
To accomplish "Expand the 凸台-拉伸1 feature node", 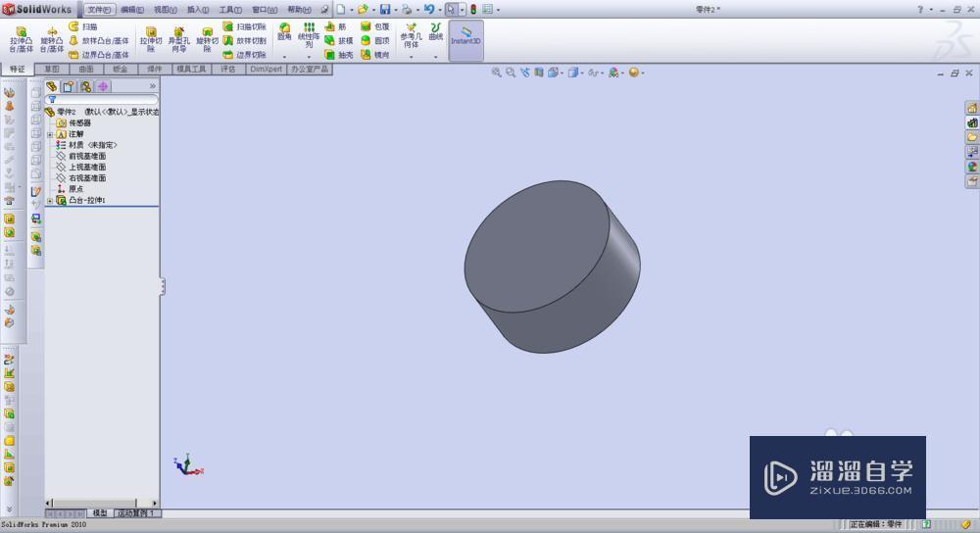I will tap(50, 201).
